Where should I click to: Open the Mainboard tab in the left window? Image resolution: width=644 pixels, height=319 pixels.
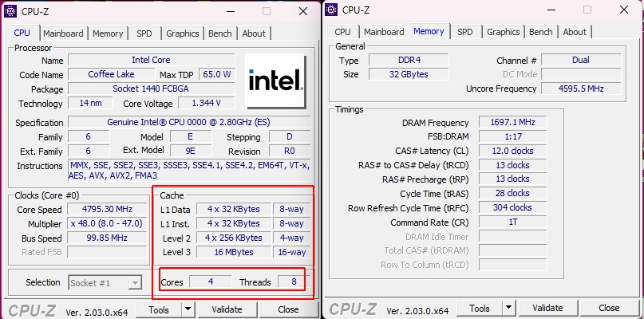point(63,33)
